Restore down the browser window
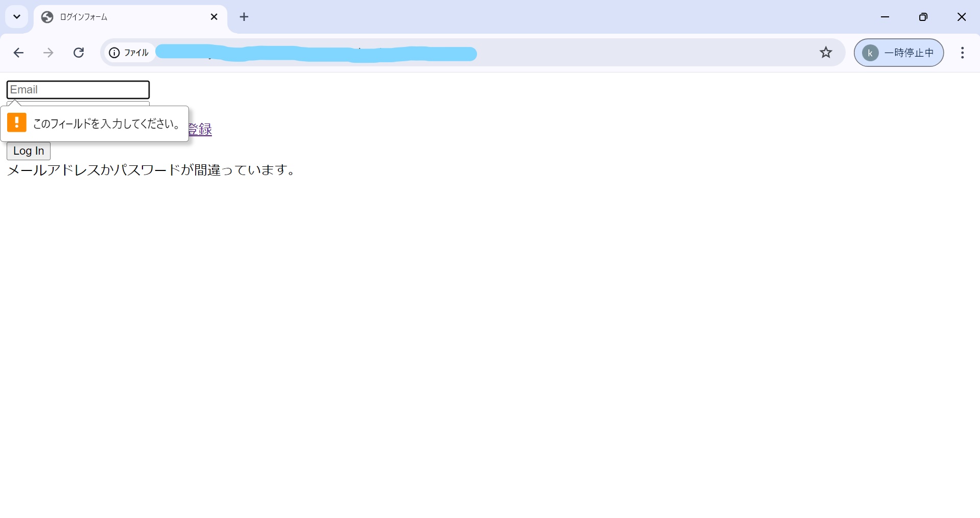The height and width of the screenshot is (518, 980). point(923,17)
